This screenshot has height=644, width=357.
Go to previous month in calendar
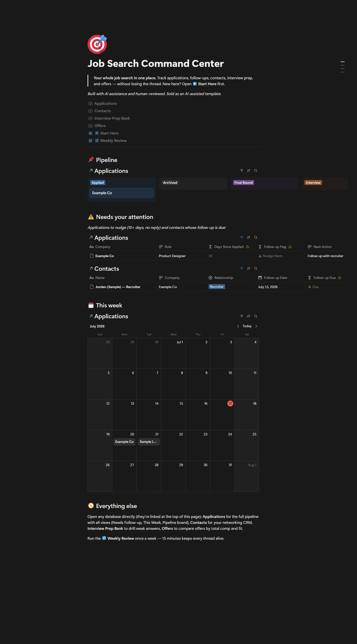click(x=238, y=326)
